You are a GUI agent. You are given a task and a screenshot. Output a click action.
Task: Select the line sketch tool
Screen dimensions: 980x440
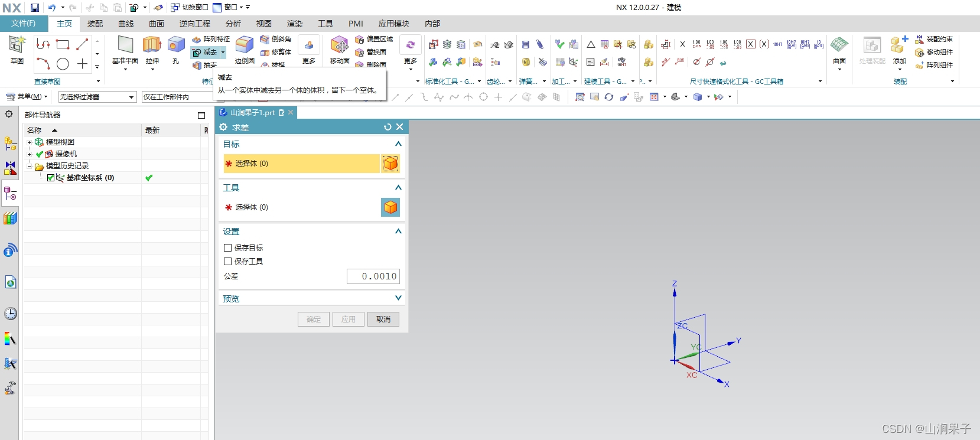click(x=82, y=44)
